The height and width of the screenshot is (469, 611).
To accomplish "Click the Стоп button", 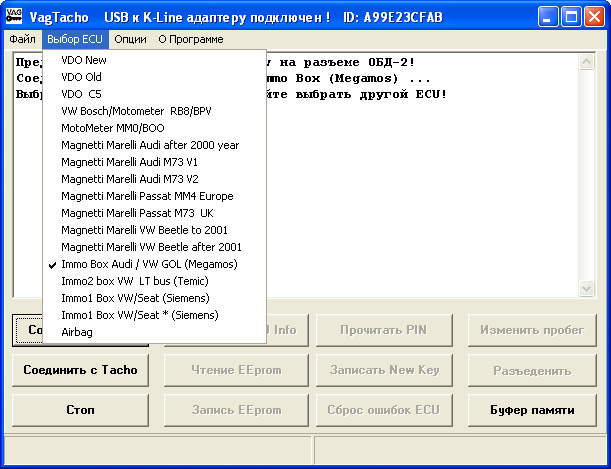I will tap(80, 410).
